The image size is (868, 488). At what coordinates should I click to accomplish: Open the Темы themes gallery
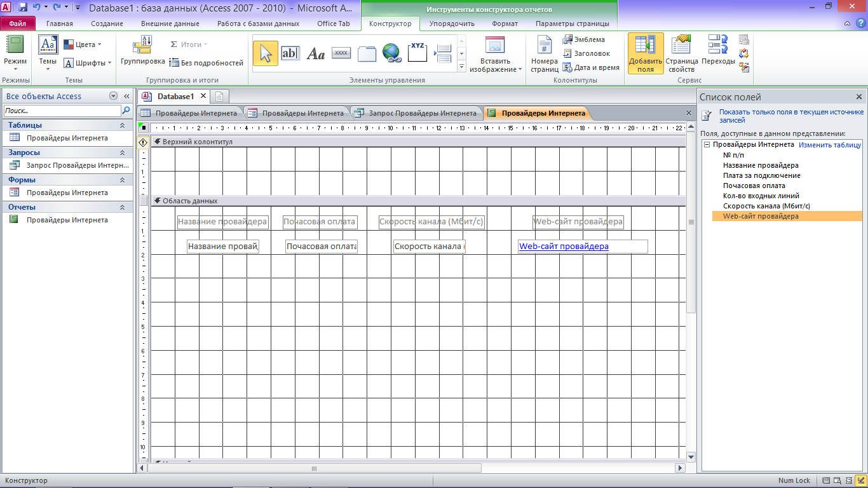coord(48,53)
